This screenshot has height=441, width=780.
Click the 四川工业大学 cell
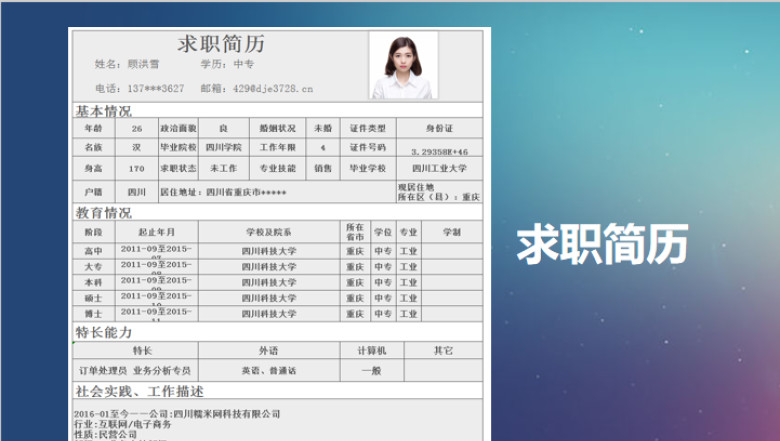click(x=439, y=169)
